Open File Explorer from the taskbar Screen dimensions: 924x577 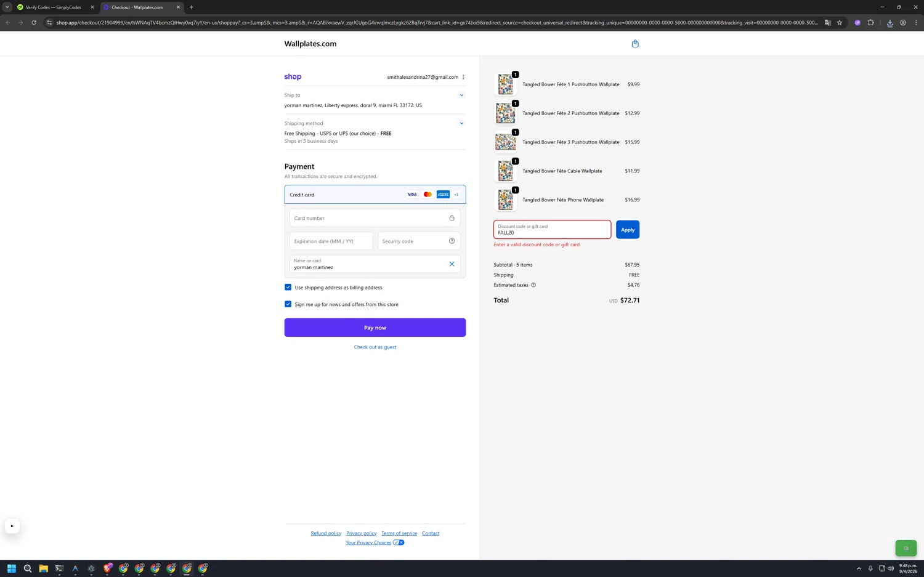tap(43, 568)
